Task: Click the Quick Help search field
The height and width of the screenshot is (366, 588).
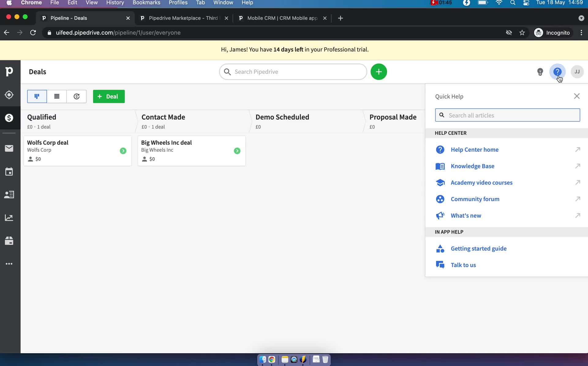Action: coord(507,115)
